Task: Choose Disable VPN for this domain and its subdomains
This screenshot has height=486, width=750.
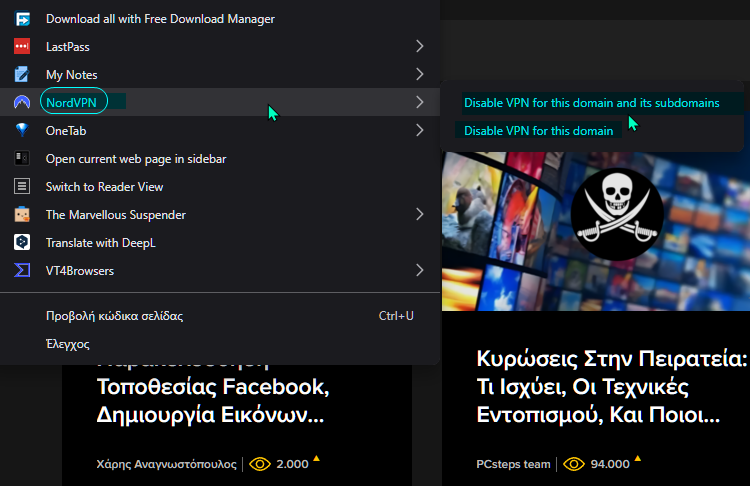Action: tap(592, 103)
